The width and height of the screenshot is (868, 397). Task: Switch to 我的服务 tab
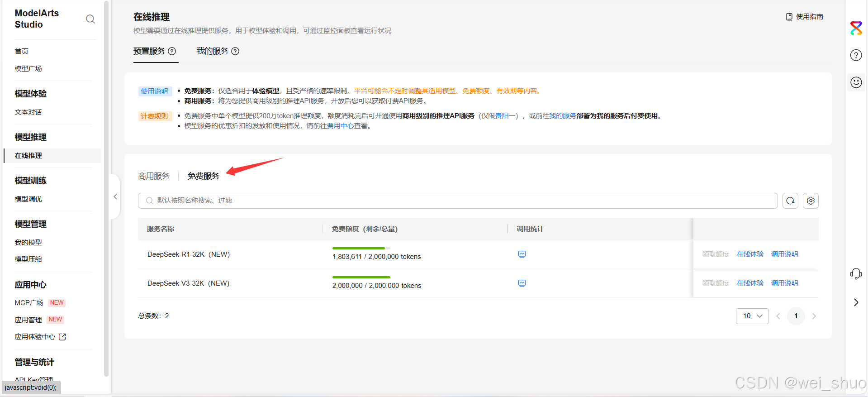[x=213, y=51]
